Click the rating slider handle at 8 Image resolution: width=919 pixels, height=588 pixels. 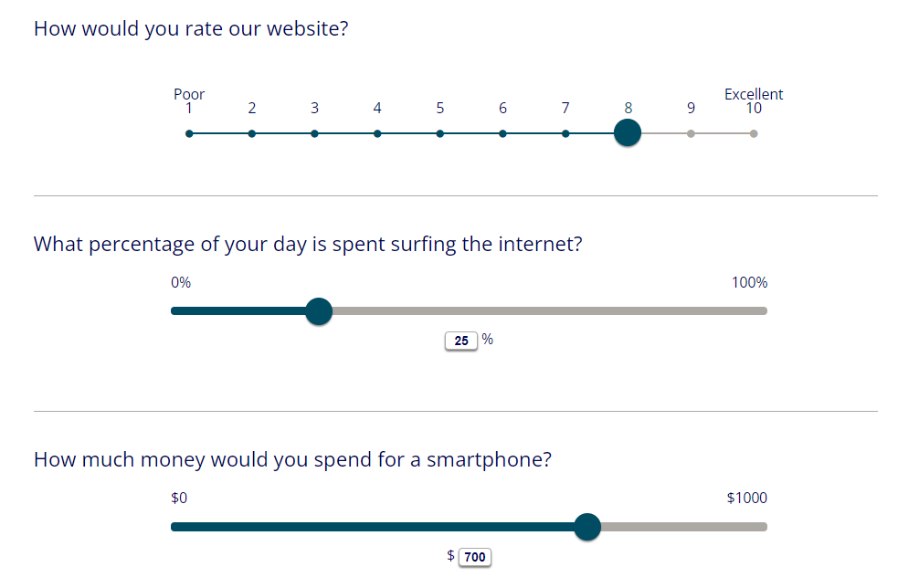(x=628, y=133)
